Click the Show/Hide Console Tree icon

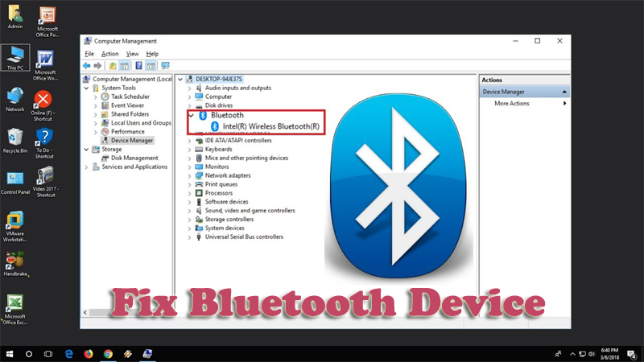(125, 66)
